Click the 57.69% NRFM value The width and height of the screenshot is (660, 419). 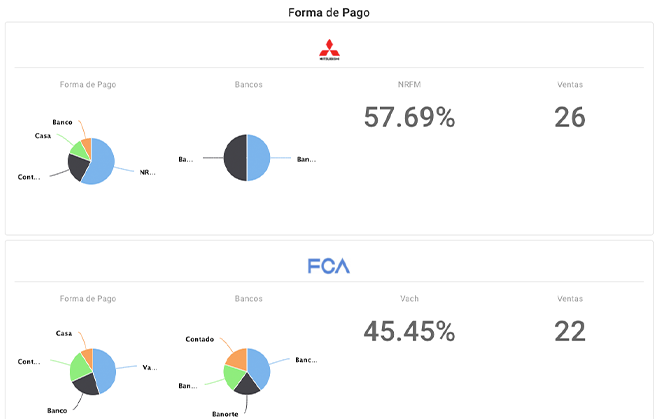409,117
